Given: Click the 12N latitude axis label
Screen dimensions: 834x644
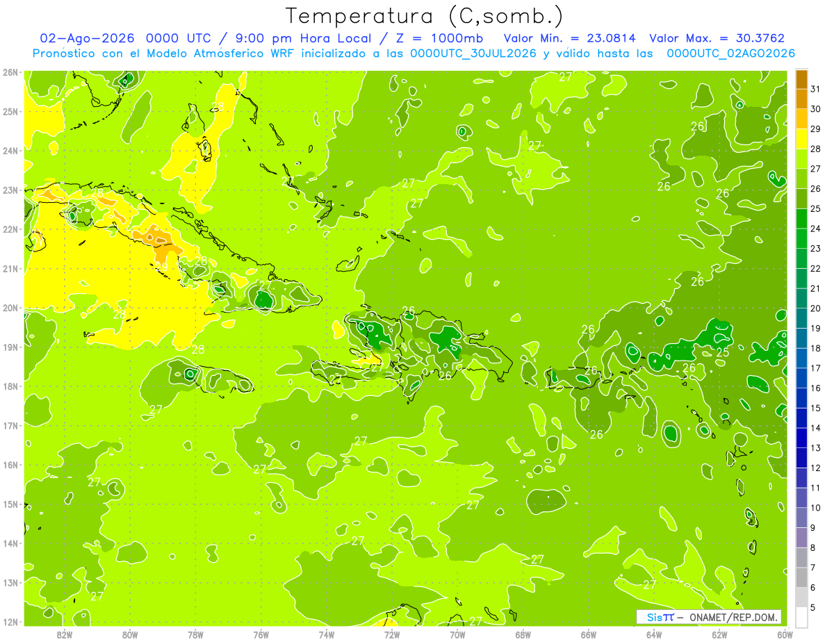Looking at the screenshot, I should pos(10,622).
